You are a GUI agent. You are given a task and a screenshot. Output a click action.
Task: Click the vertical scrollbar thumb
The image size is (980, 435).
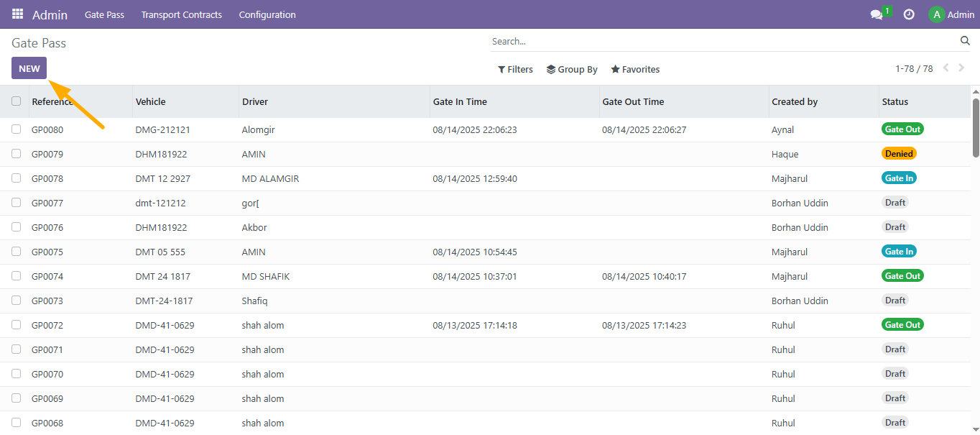pos(976,127)
